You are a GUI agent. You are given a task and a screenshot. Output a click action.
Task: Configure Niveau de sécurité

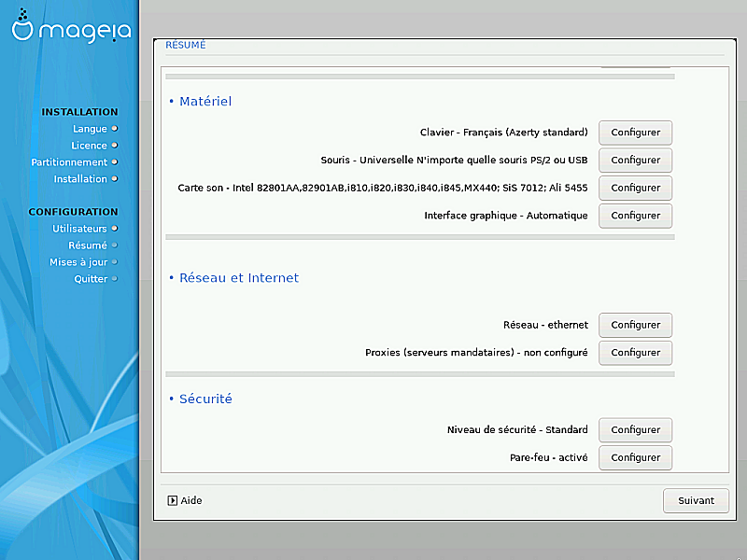pos(635,430)
